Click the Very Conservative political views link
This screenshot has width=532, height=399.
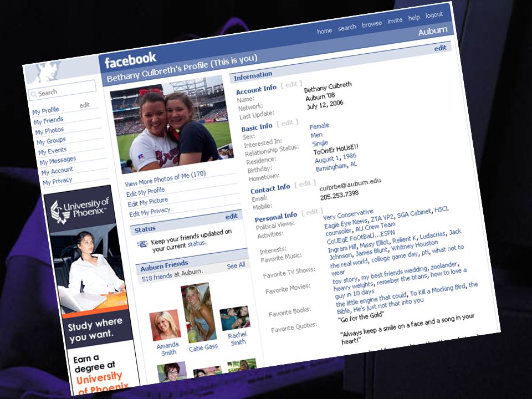click(x=348, y=214)
